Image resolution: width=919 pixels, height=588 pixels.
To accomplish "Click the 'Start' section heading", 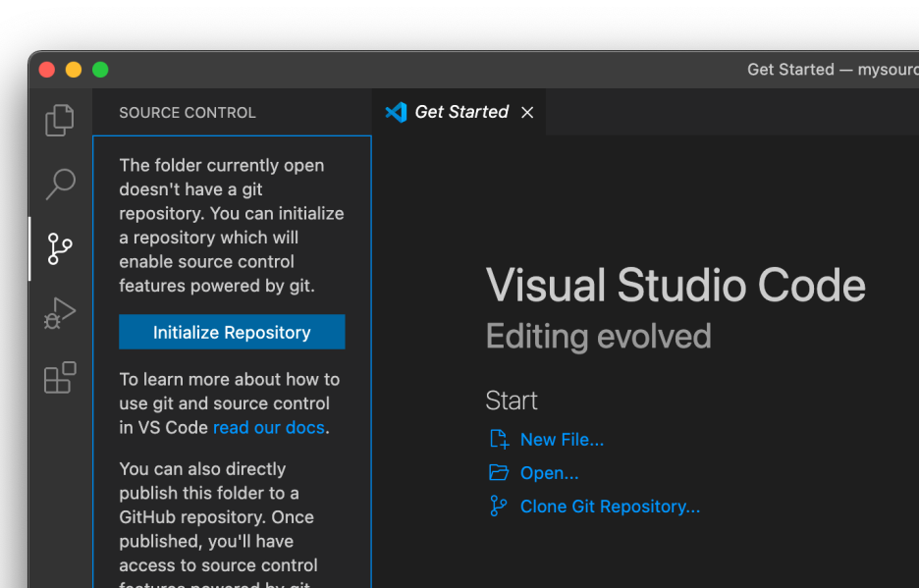I will 512,401.
